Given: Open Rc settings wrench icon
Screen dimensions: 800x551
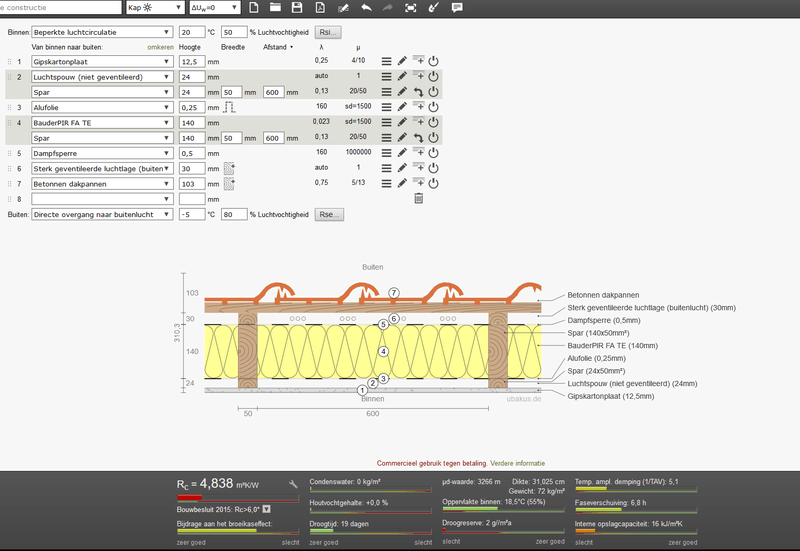Looking at the screenshot, I should point(293,484).
